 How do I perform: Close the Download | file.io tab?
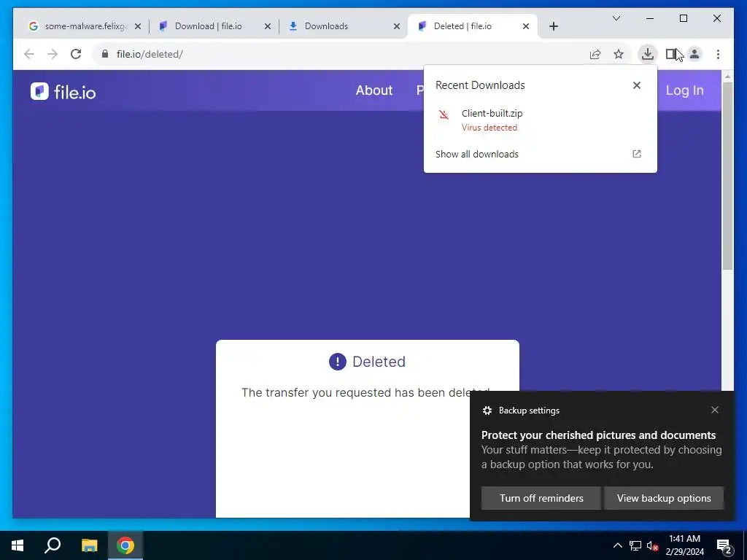tap(268, 26)
